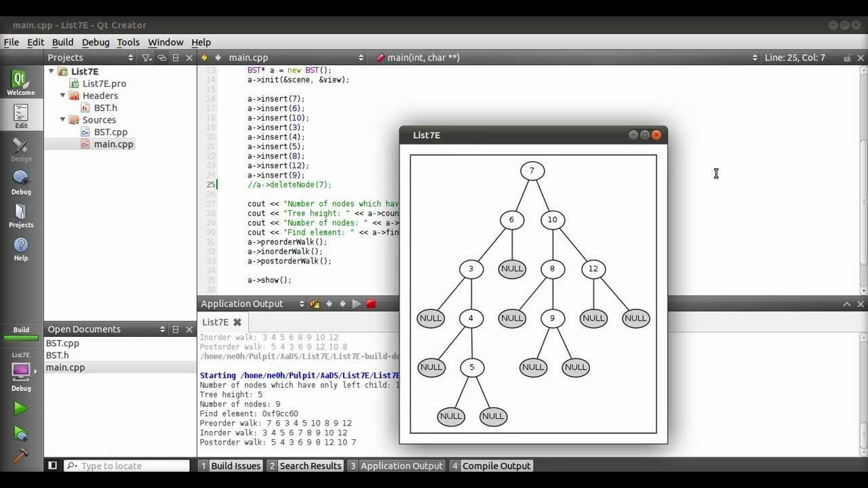This screenshot has width=868, height=488.
Task: Go back with the editor navigation arrow
Action: tap(204, 58)
